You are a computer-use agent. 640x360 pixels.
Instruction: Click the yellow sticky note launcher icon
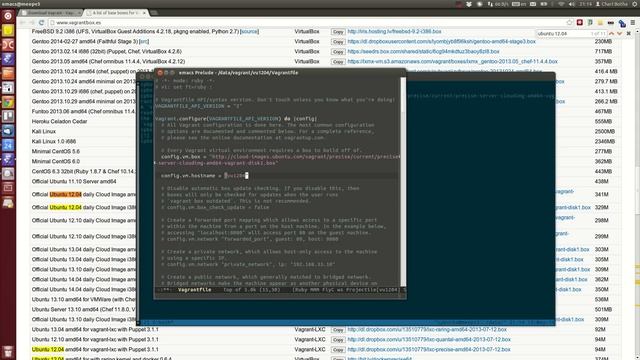(8, 31)
